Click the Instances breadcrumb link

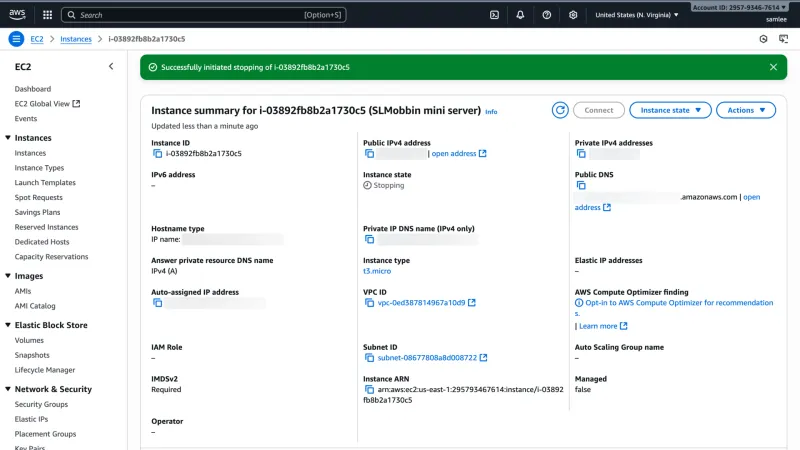tap(76, 39)
